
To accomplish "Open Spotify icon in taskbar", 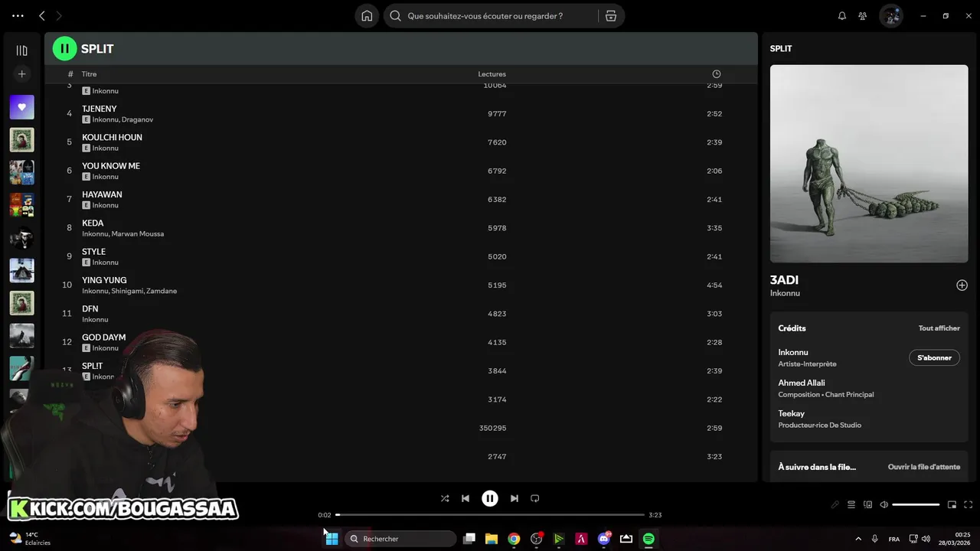I will (648, 539).
